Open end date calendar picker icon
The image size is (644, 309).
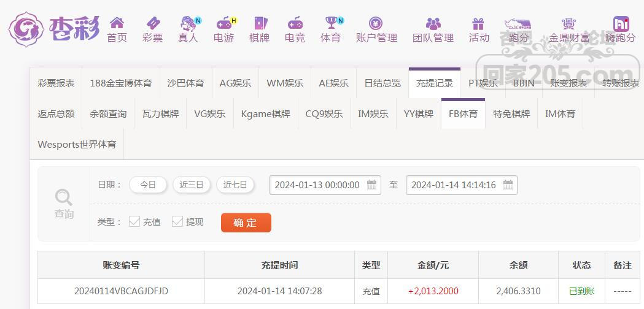(x=508, y=185)
